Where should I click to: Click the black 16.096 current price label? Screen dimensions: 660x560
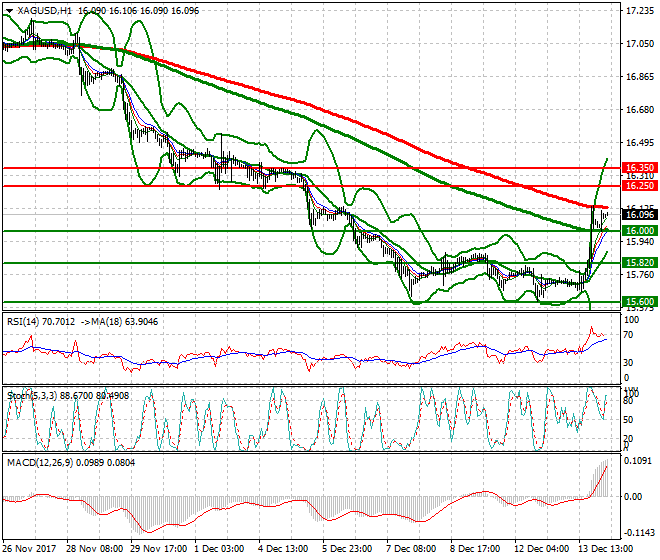coord(640,215)
